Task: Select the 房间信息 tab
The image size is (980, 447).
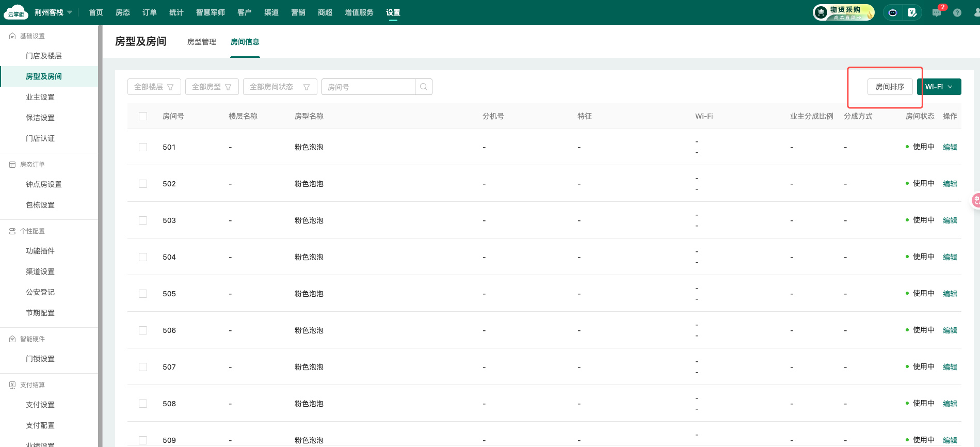Action: (245, 42)
